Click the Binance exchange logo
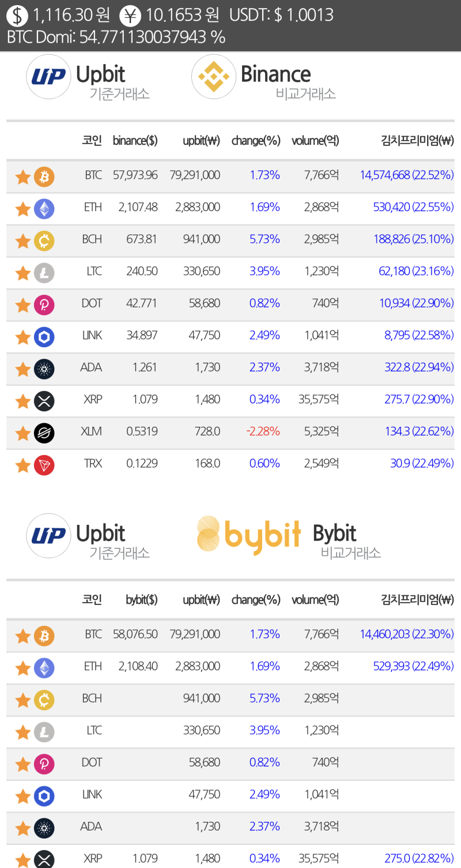Screen dimensions: 461x868 pos(214,77)
